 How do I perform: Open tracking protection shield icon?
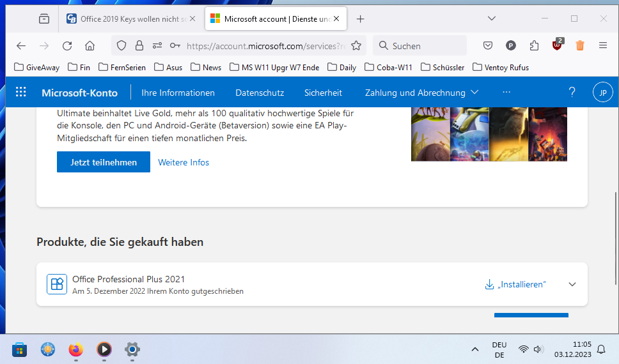[121, 46]
